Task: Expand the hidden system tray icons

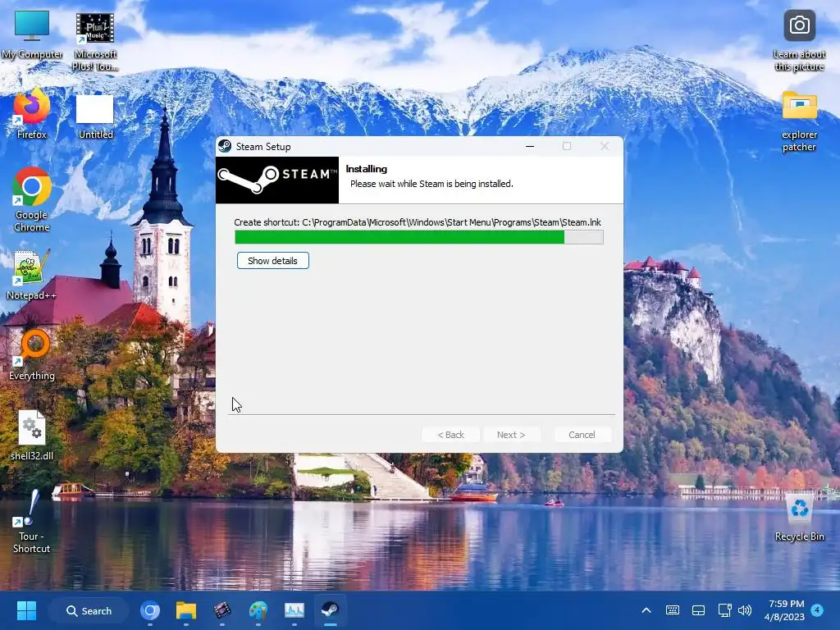Action: 646,610
